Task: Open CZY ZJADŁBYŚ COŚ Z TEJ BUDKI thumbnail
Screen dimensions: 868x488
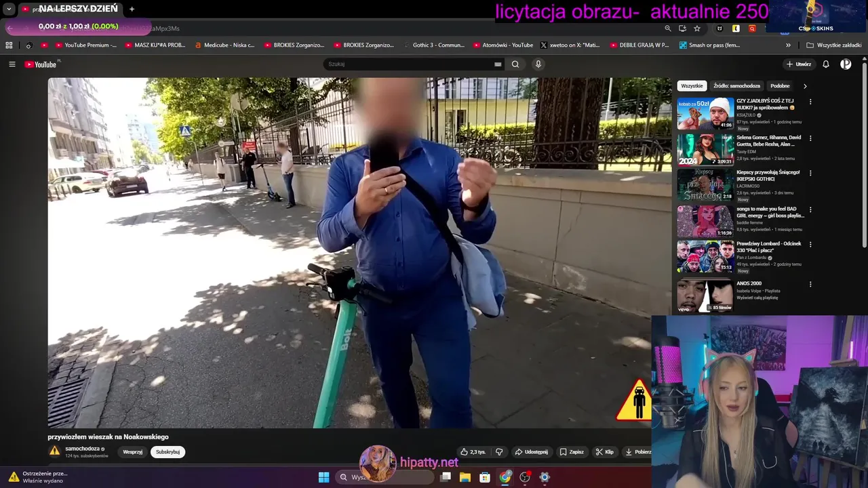Action: click(x=705, y=113)
